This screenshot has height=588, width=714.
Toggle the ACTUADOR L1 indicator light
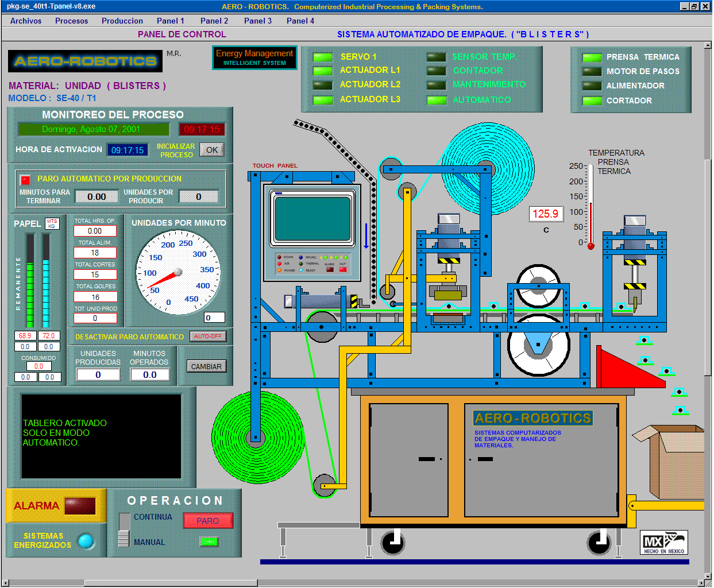click(x=323, y=71)
